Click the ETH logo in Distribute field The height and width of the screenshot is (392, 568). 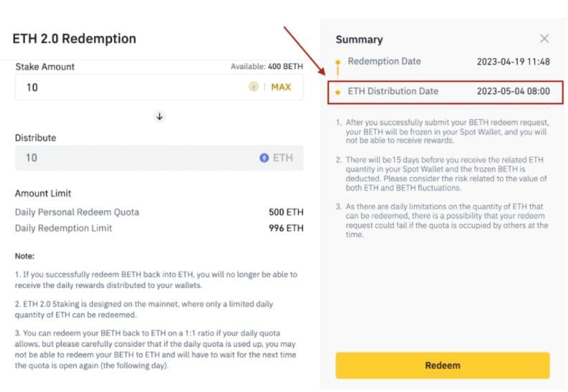point(264,158)
